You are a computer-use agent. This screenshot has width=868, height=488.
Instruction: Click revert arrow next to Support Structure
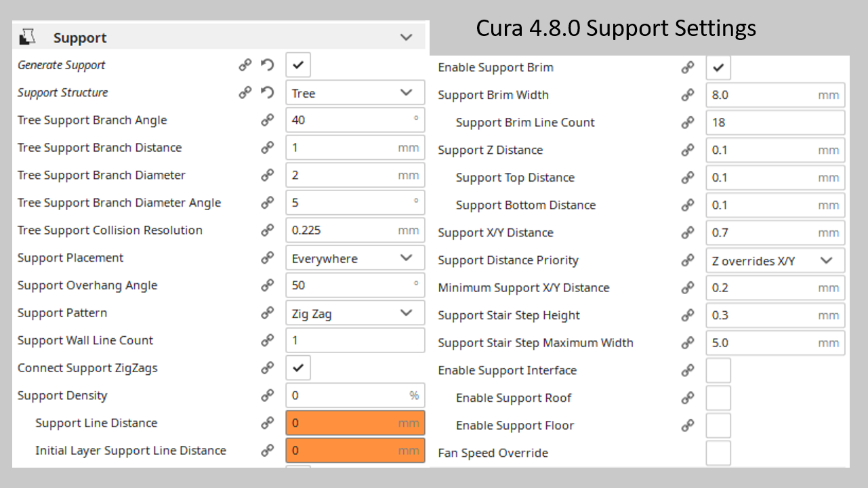(268, 93)
